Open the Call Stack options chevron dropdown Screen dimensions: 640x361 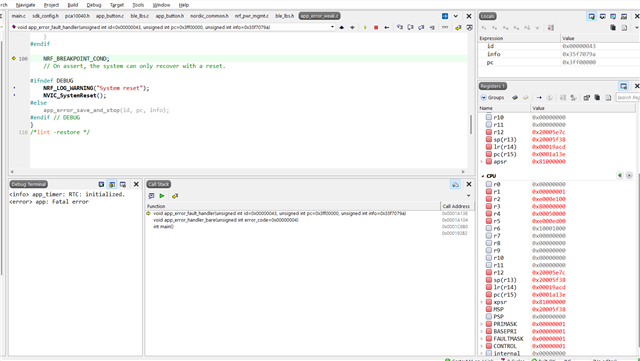[469, 196]
